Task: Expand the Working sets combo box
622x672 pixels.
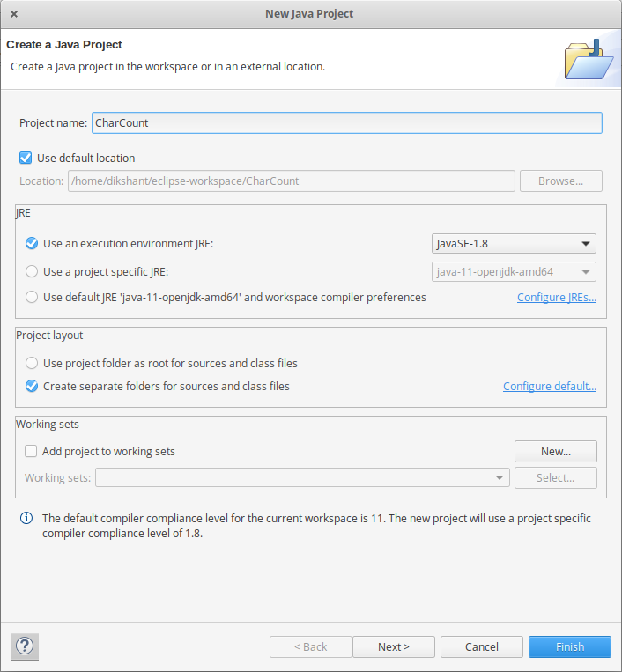Action: coord(302,477)
